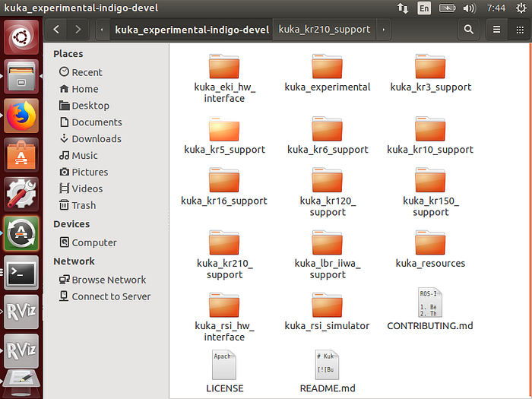Viewport: 532px width, 399px height.
Task: Open the file search tool
Action: click(x=469, y=30)
